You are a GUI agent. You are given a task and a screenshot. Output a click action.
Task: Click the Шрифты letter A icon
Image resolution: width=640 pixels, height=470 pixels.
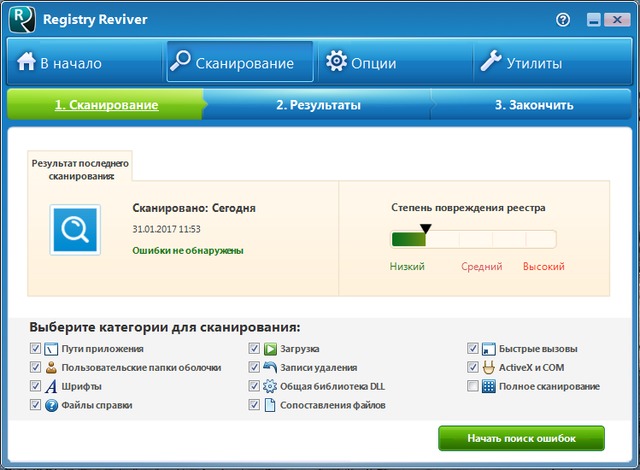coord(51,386)
